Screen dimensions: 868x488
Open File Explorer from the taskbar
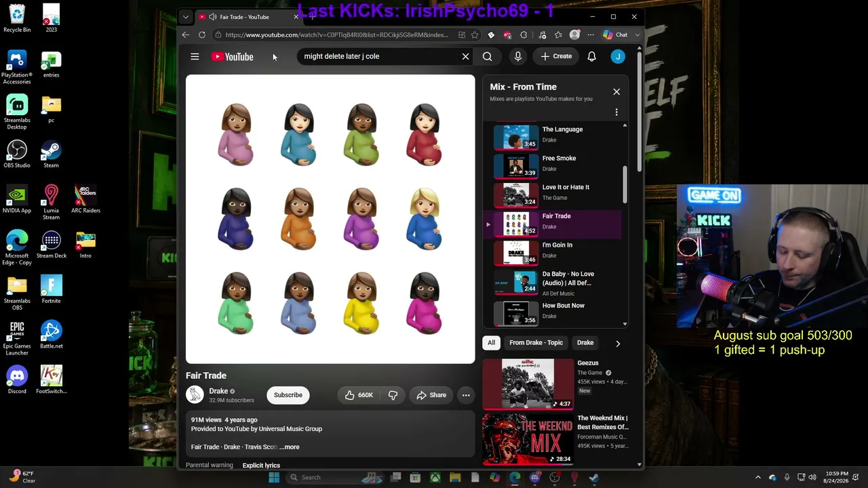455,477
